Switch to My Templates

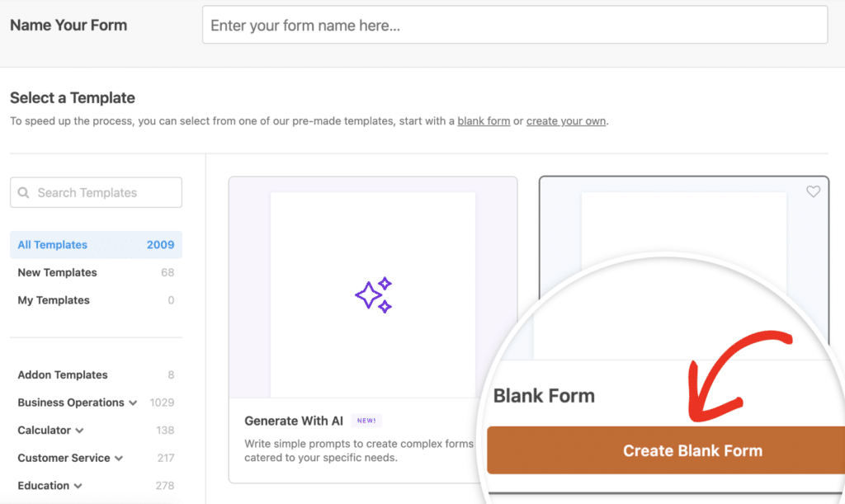(53, 299)
